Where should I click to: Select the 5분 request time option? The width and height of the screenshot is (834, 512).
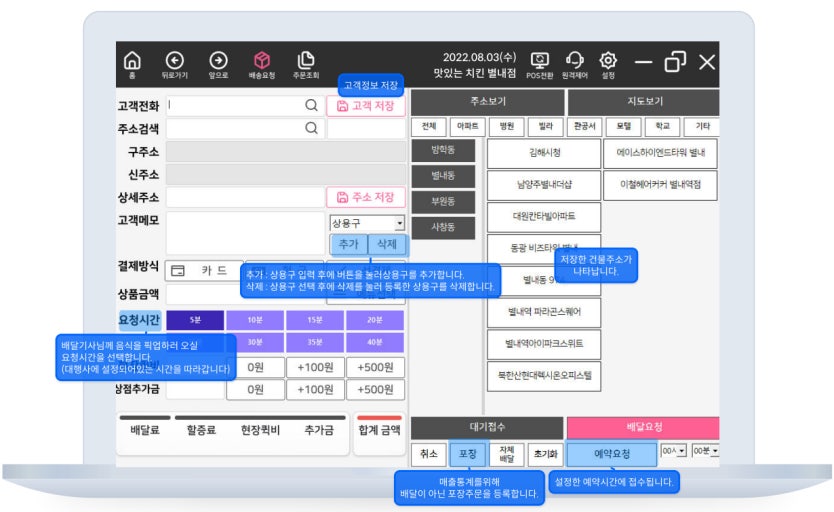click(x=195, y=320)
